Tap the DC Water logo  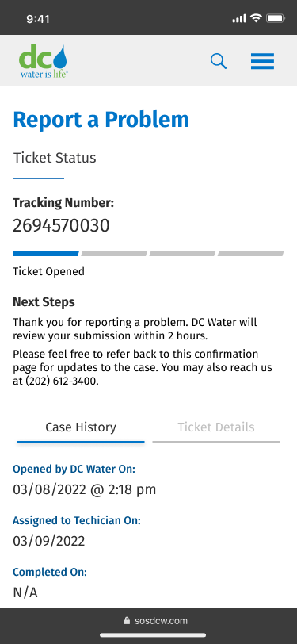click(44, 62)
